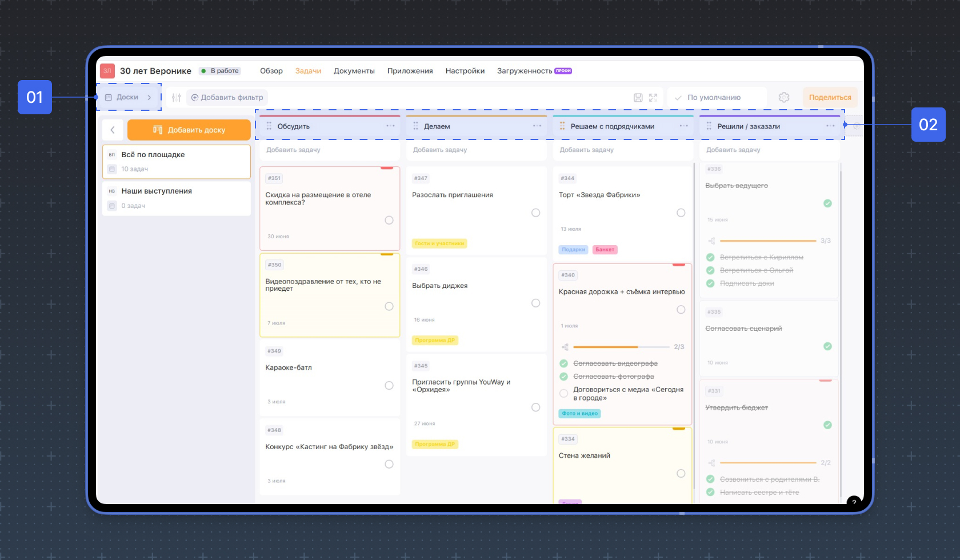The image size is (960, 560).
Task: Click the Поделиться button
Action: pos(830,98)
